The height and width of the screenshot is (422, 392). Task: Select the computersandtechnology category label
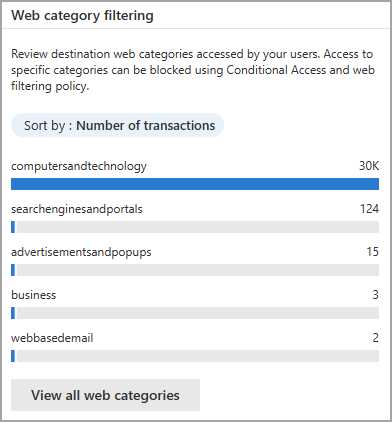[79, 166]
